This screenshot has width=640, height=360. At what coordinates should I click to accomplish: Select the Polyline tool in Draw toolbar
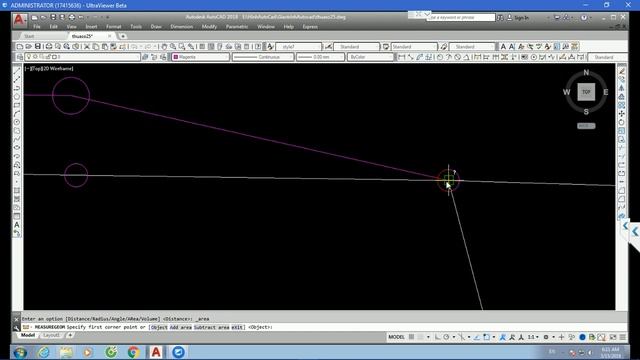pyautogui.click(x=17, y=89)
